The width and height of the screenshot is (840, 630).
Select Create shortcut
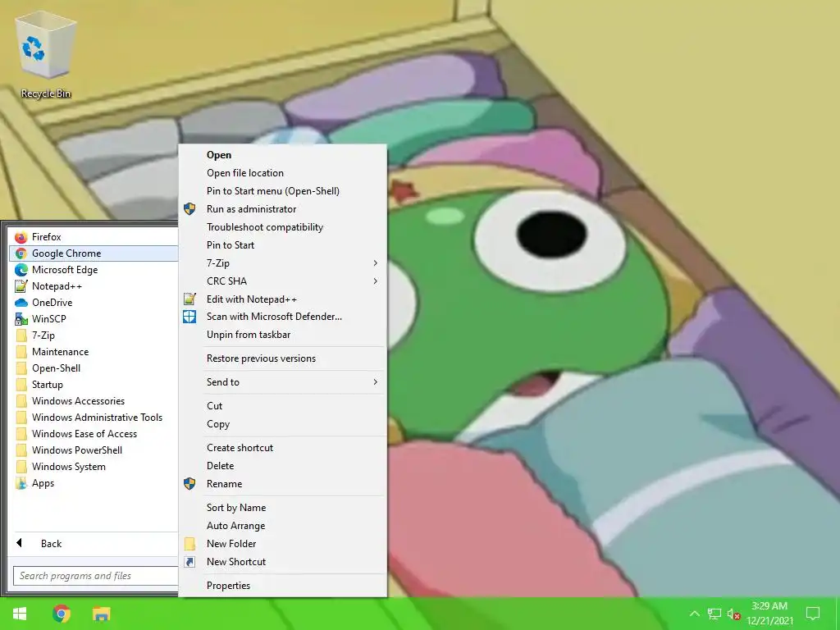click(282, 448)
